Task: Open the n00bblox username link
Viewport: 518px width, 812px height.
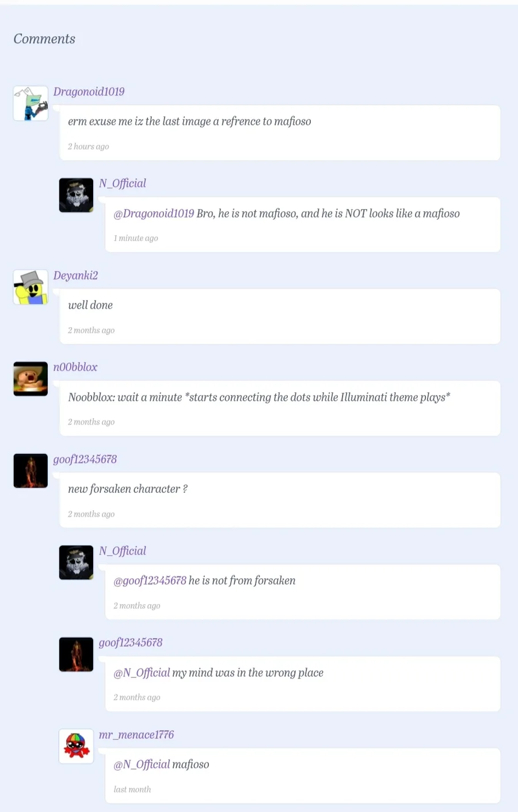Action: coord(75,367)
